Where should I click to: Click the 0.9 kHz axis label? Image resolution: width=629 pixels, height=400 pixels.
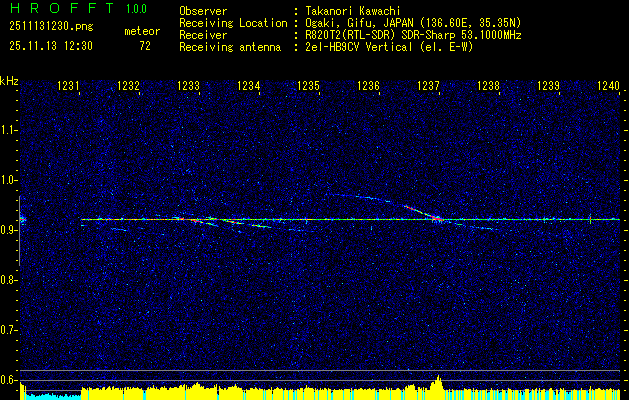click(x=7, y=230)
